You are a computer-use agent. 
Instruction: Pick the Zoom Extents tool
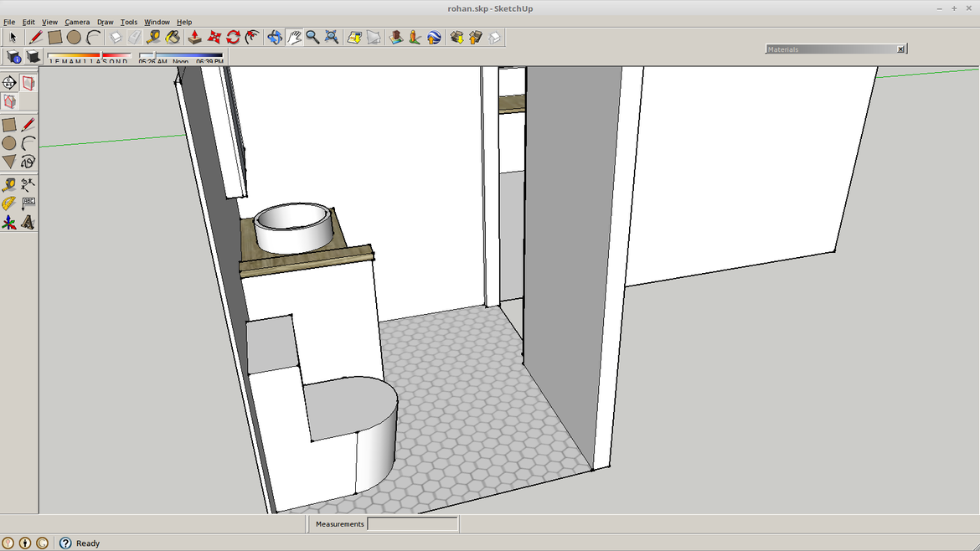(332, 38)
